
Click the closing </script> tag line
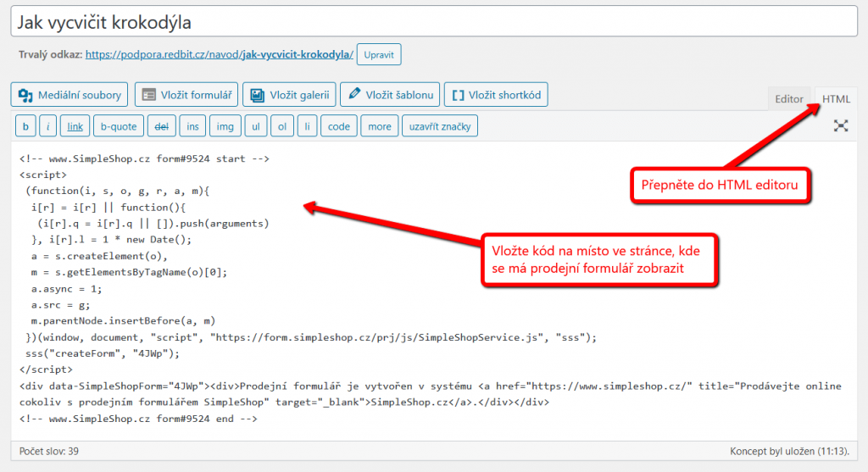[46, 369]
